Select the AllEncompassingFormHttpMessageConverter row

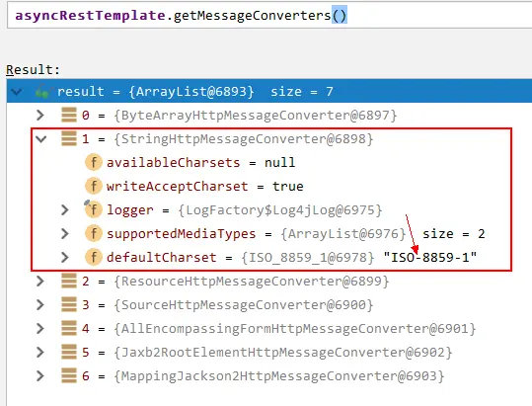(x=269, y=329)
